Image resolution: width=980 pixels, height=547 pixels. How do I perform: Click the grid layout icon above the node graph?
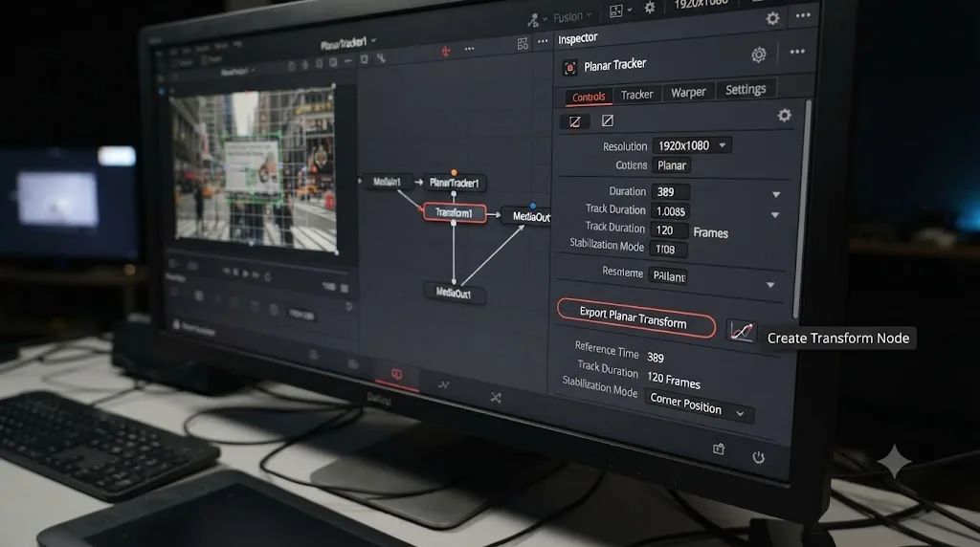point(523,44)
